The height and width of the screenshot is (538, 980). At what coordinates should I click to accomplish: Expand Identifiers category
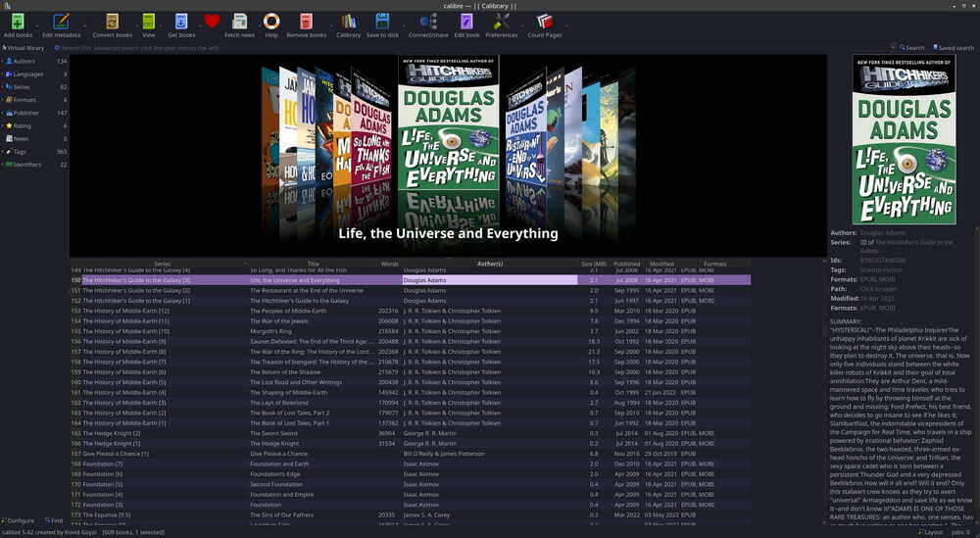coord(3,165)
